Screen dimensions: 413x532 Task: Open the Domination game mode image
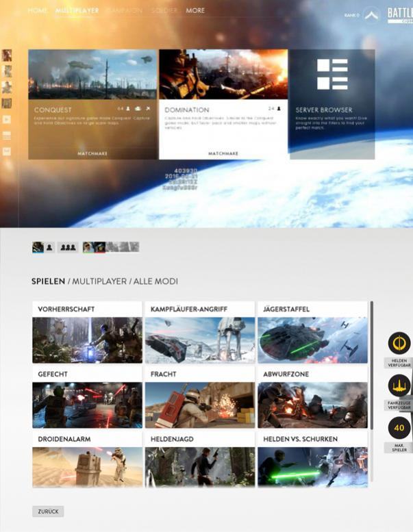[223, 75]
